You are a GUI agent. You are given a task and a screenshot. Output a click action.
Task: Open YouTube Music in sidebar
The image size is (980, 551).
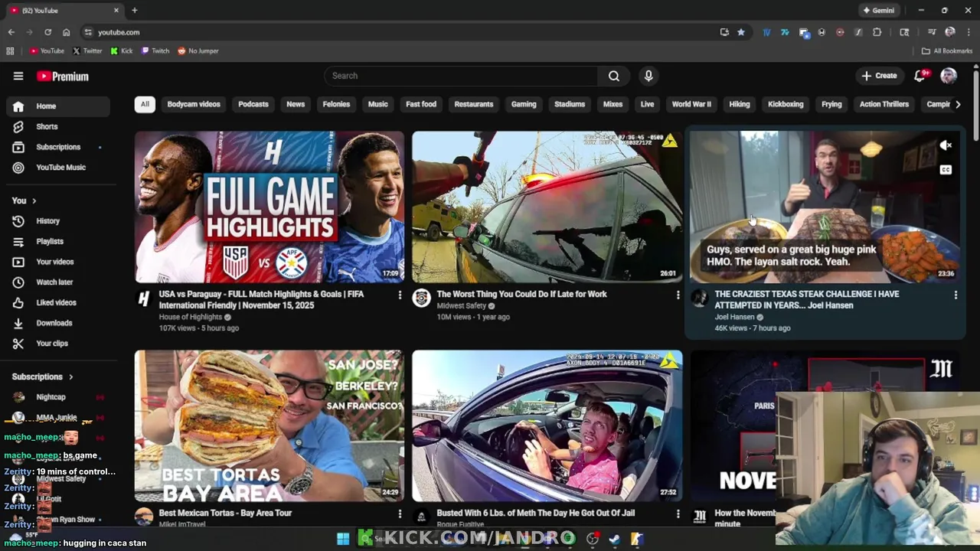[x=57, y=168]
